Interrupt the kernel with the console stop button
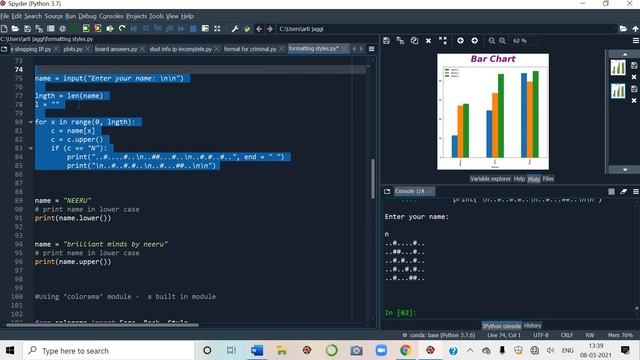This screenshot has width=640, height=360. [x=611, y=191]
